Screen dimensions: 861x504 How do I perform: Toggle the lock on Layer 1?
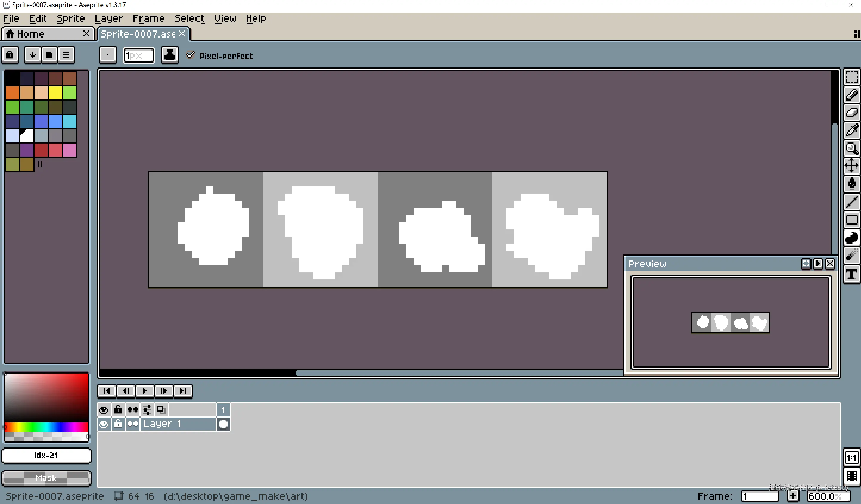(118, 424)
